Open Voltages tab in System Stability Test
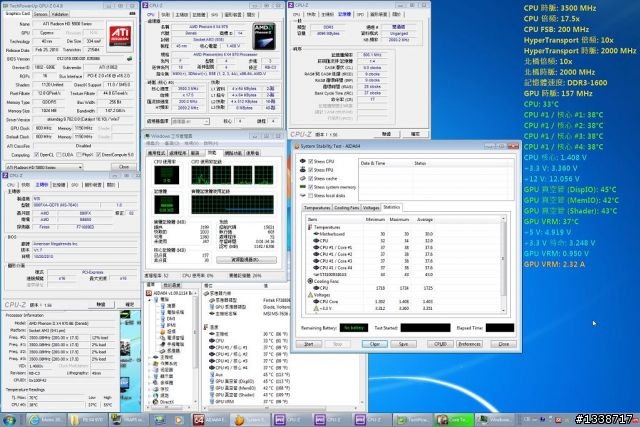640x427 pixels. [x=371, y=208]
